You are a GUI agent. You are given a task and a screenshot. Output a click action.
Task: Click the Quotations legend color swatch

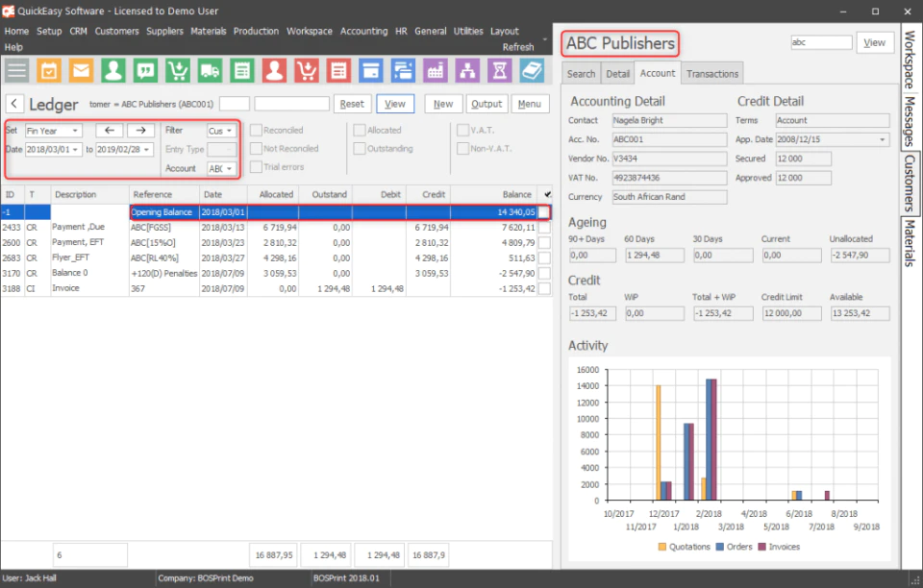pos(662,547)
